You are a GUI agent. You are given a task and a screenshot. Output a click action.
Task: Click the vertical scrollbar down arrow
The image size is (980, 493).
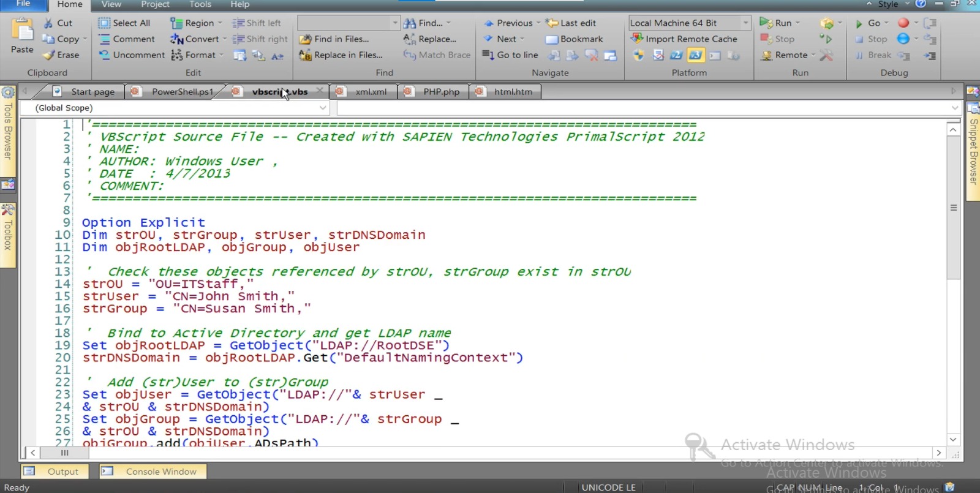point(953,439)
